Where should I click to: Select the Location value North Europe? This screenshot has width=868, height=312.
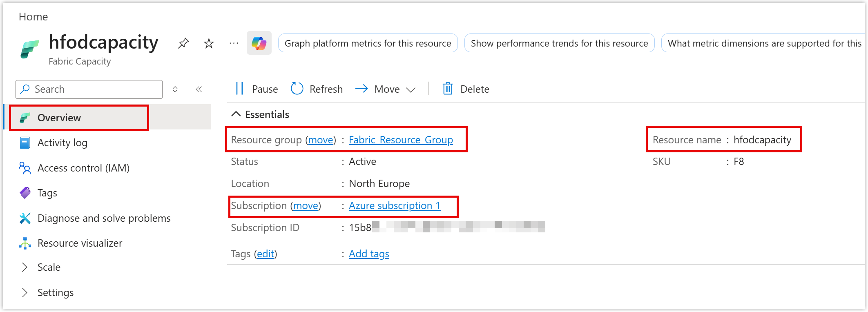pos(379,183)
